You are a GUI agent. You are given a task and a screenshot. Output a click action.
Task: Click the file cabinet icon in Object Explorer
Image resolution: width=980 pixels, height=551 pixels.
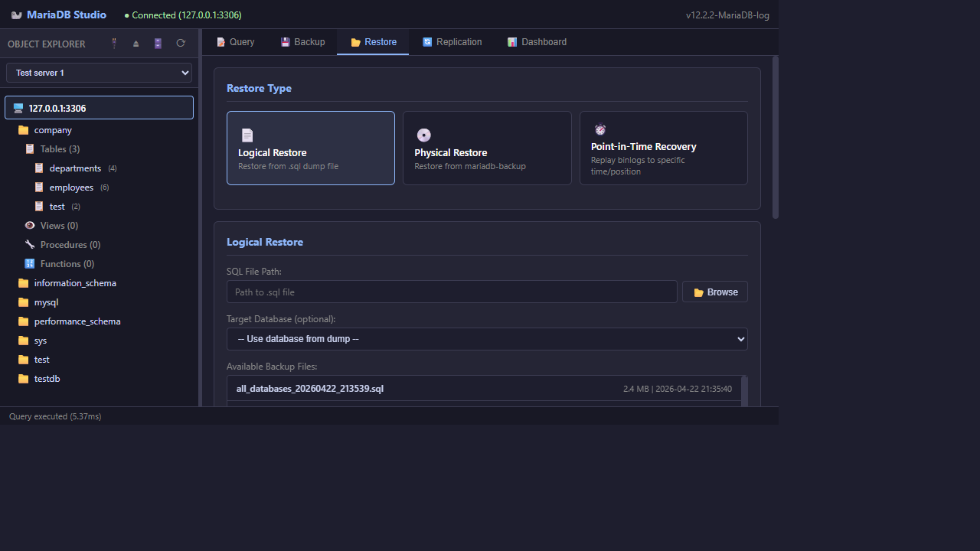[158, 44]
